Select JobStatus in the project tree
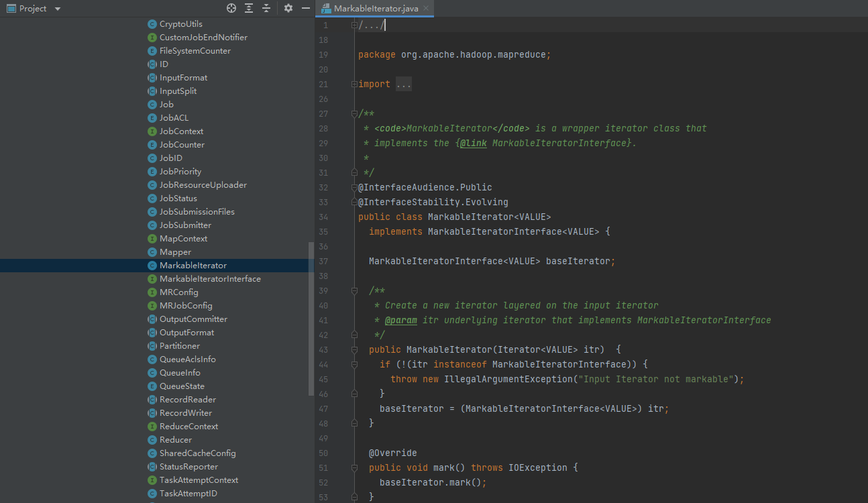Screen dimensions: 868x503 tap(178, 199)
